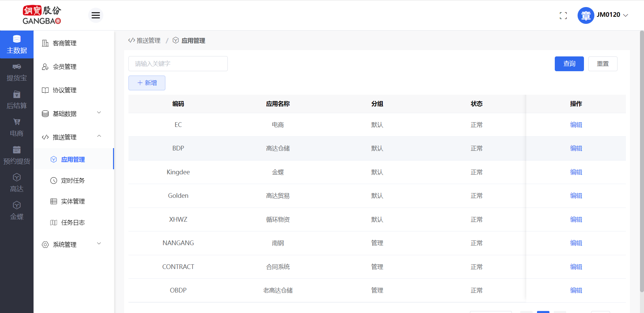Screen dimensions: 644x313
Task: Click the NANGANG code cell
Action: point(178,243)
